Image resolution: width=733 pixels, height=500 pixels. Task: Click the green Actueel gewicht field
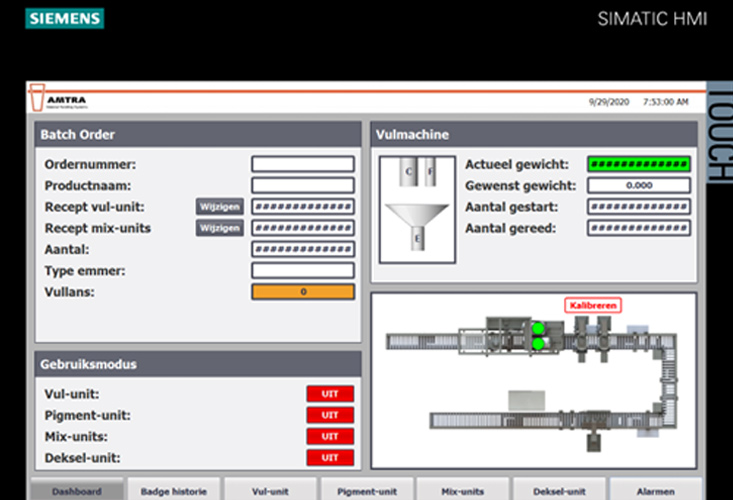click(638, 164)
